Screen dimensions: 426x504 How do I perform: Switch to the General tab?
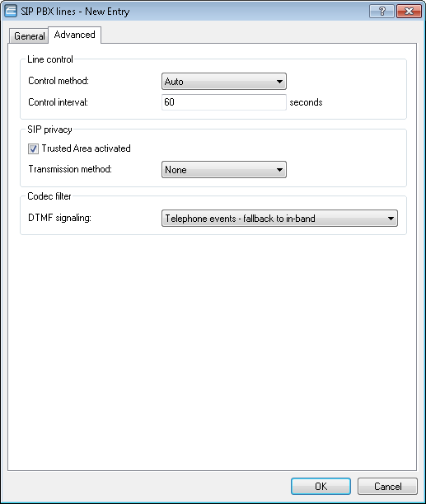(x=29, y=35)
